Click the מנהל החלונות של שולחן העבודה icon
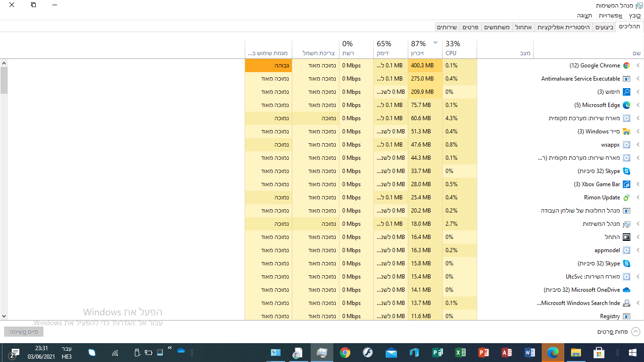644x362 pixels. 627,211
